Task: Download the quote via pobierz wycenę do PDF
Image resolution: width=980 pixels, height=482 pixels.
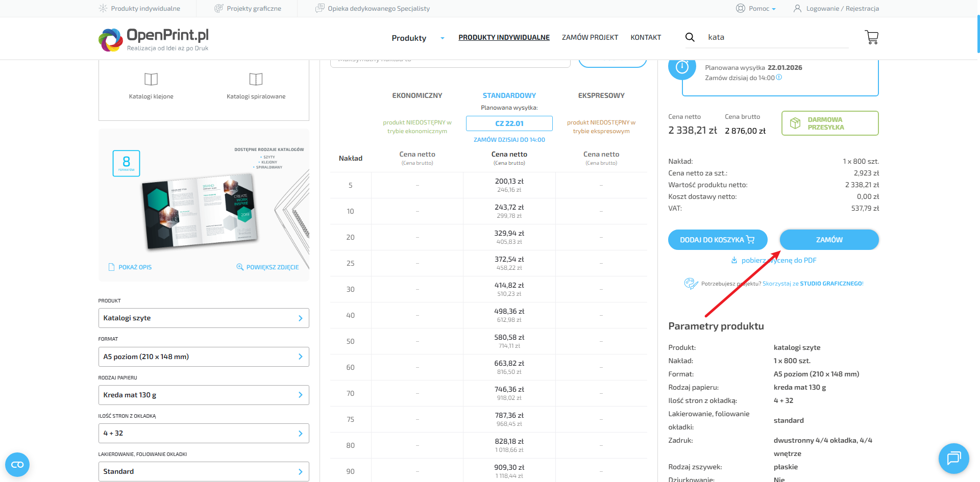Action: coord(778,261)
